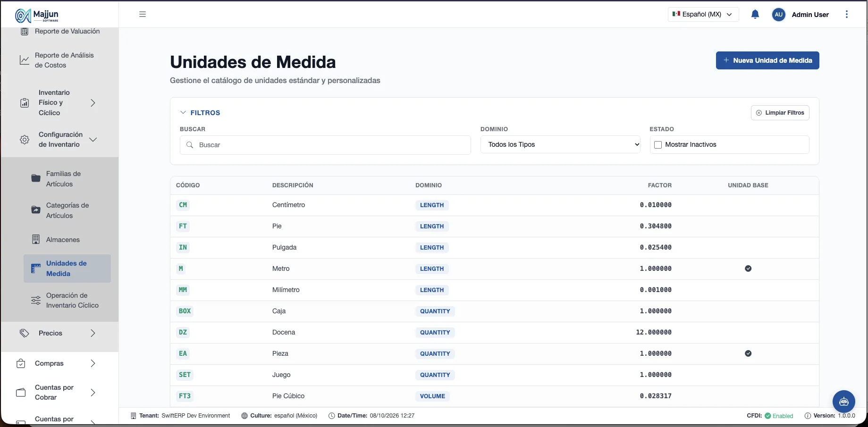Expand the Cuentas por Cobrar chevron
The height and width of the screenshot is (427, 868).
point(93,393)
